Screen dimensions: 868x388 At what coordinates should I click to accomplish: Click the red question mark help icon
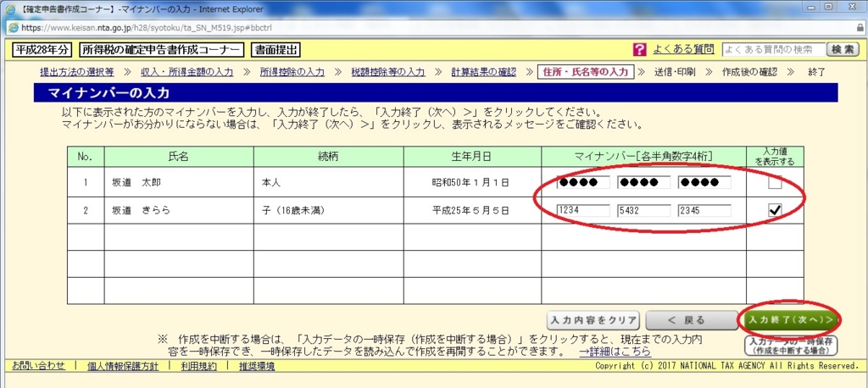639,50
